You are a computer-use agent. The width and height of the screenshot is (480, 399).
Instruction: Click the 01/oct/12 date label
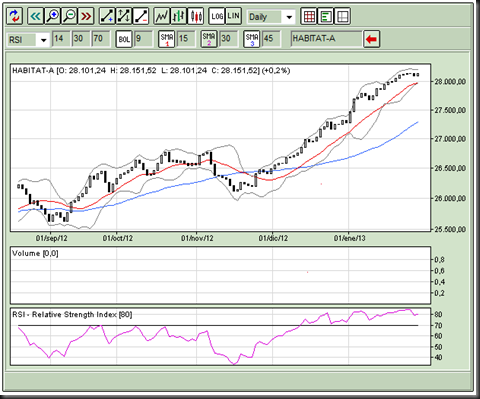point(118,238)
